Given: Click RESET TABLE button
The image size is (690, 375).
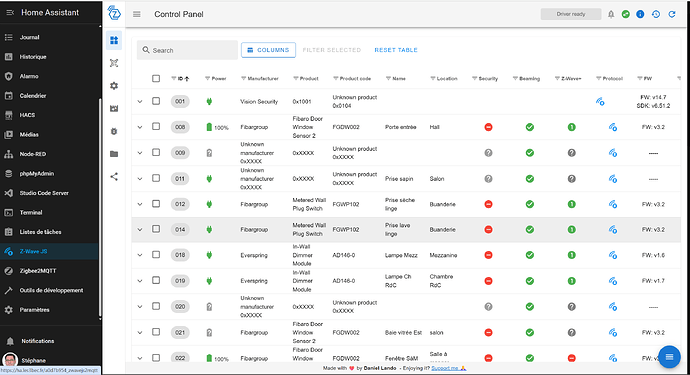Looking at the screenshot, I should tap(396, 50).
